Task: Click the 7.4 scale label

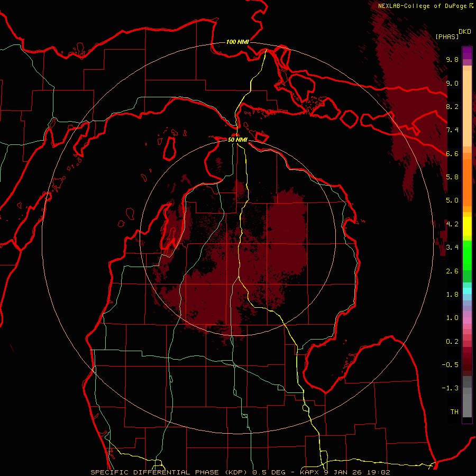Action: [452, 130]
